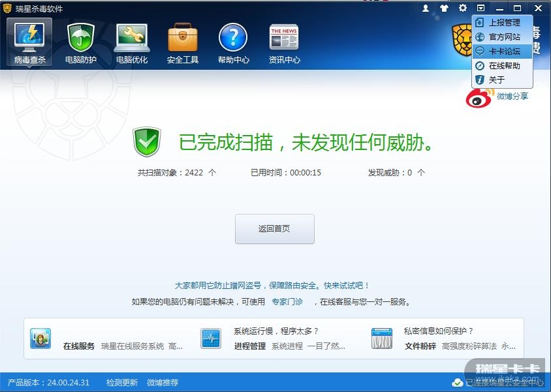Screen dimensions: 551x392
Task: Select 卡卡论坛 from the dropdown menu
Action: point(502,52)
